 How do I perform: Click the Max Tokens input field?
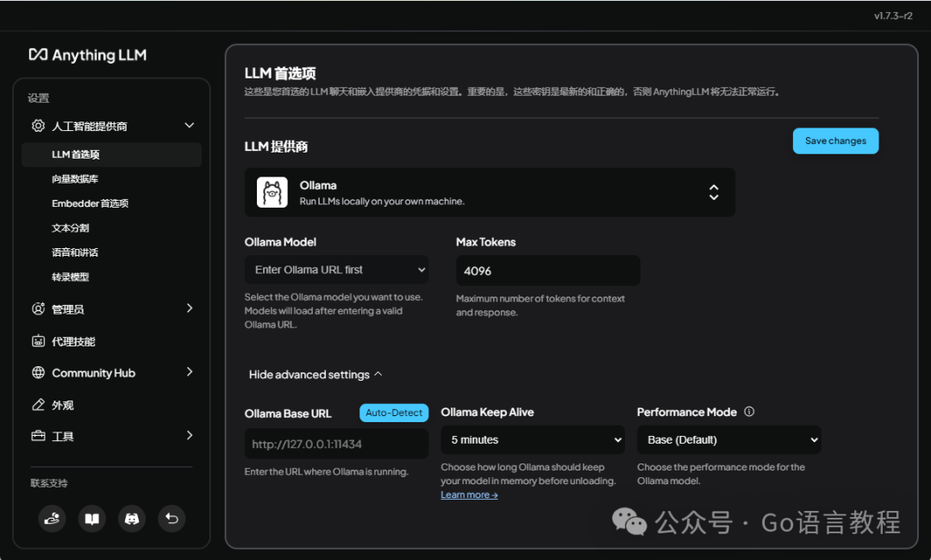coord(548,271)
